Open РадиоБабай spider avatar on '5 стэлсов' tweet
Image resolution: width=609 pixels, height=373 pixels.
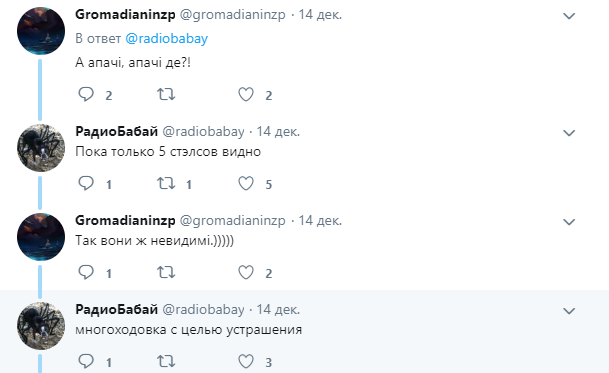pyautogui.click(x=41, y=148)
